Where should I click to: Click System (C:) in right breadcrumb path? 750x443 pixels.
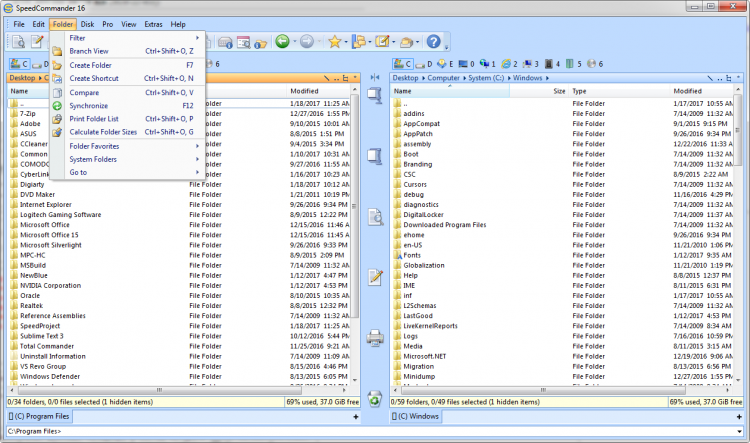486,78
